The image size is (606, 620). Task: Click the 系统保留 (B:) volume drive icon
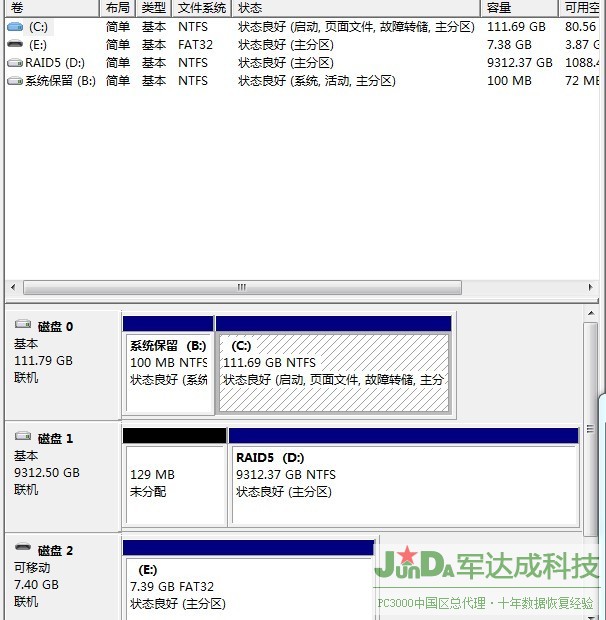[x=15, y=81]
